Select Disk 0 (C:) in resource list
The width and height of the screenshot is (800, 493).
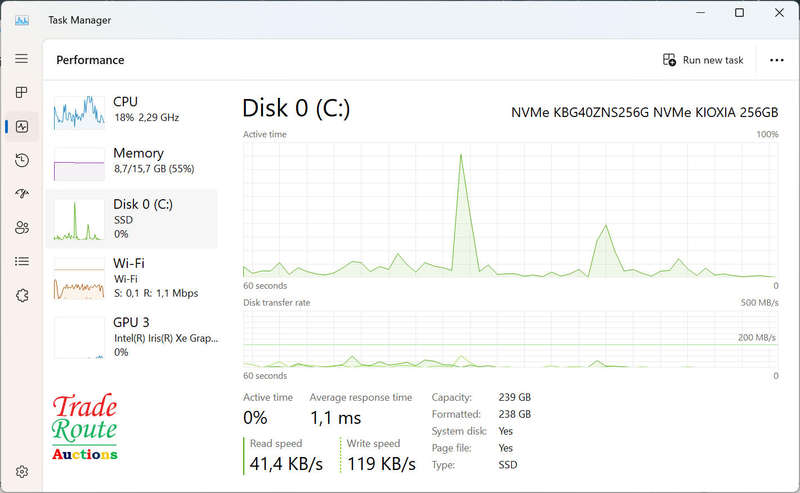pos(131,218)
